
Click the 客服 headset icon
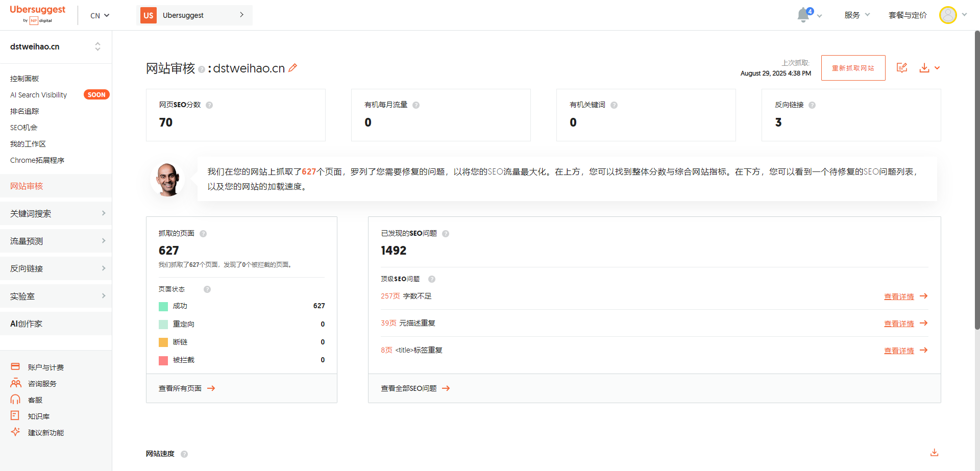(x=15, y=400)
